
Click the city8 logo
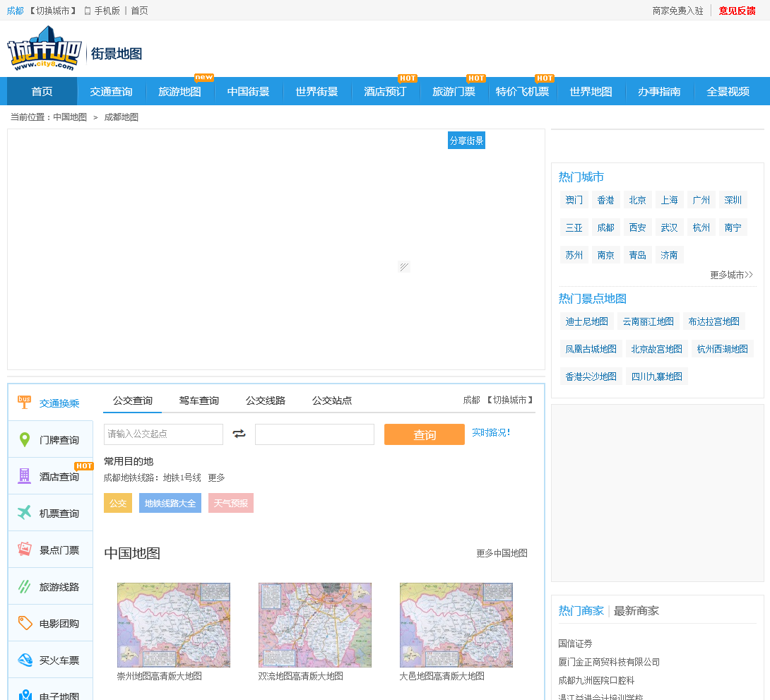(x=45, y=49)
